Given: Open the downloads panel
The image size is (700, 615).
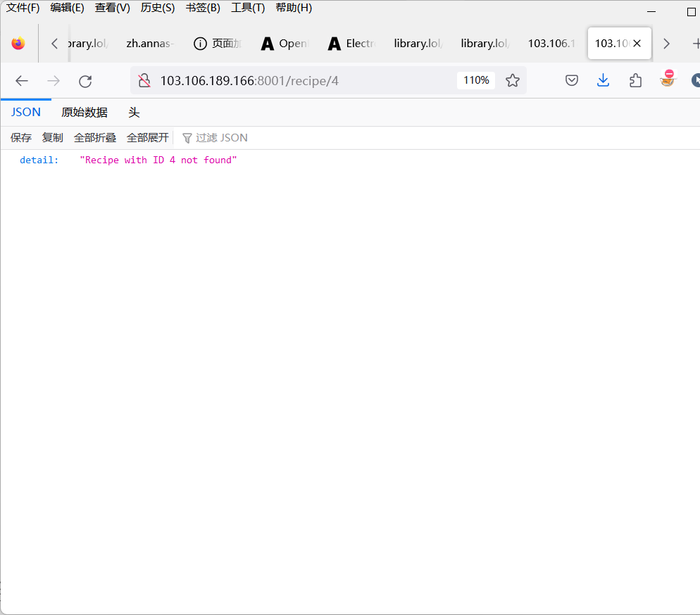Looking at the screenshot, I should 603,80.
